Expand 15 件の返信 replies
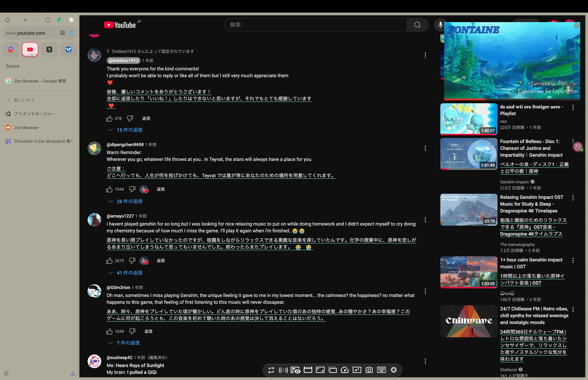 pos(126,130)
